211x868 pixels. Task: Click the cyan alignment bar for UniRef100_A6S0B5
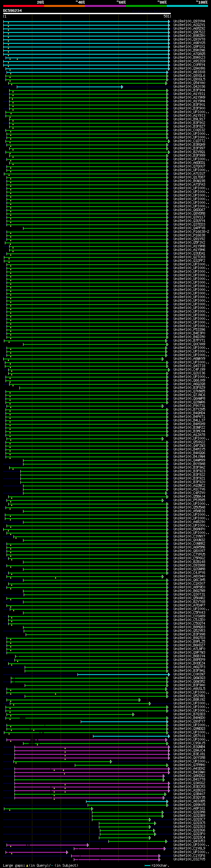pyautogui.click(x=127, y=801)
